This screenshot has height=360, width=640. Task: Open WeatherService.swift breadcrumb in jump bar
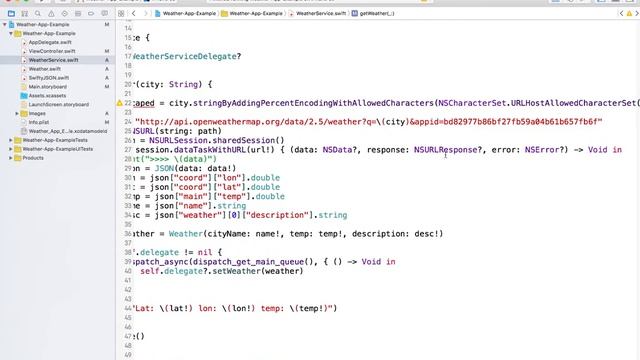pos(317,13)
